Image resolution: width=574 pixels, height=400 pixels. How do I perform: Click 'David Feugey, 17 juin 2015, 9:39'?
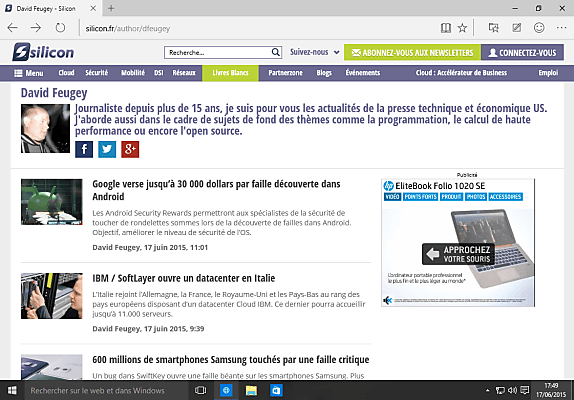[x=148, y=329]
